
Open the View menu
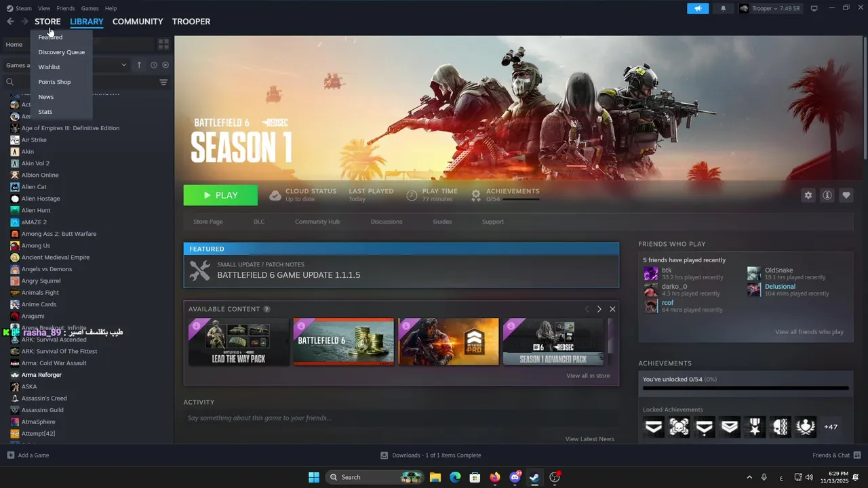(x=44, y=8)
